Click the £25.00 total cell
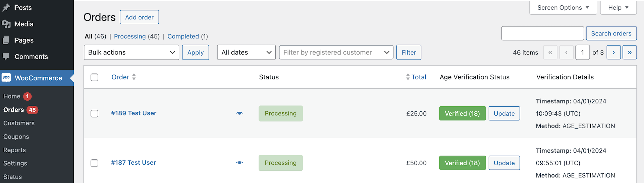The image size is (644, 183). 416,114
